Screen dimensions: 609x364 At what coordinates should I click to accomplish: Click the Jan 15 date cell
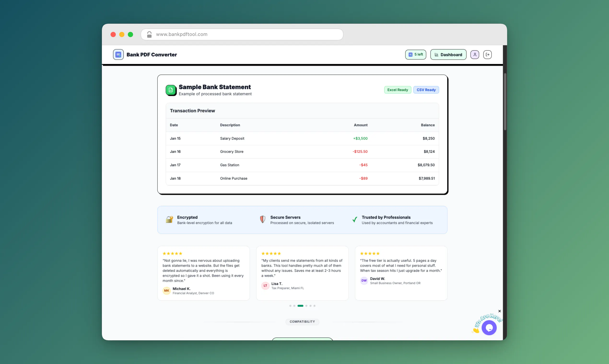tap(175, 138)
